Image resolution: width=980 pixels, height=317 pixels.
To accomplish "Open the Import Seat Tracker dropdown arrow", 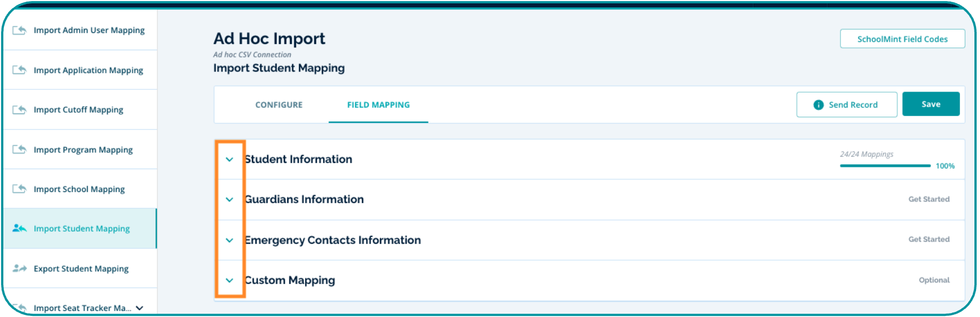I will 140,308.
